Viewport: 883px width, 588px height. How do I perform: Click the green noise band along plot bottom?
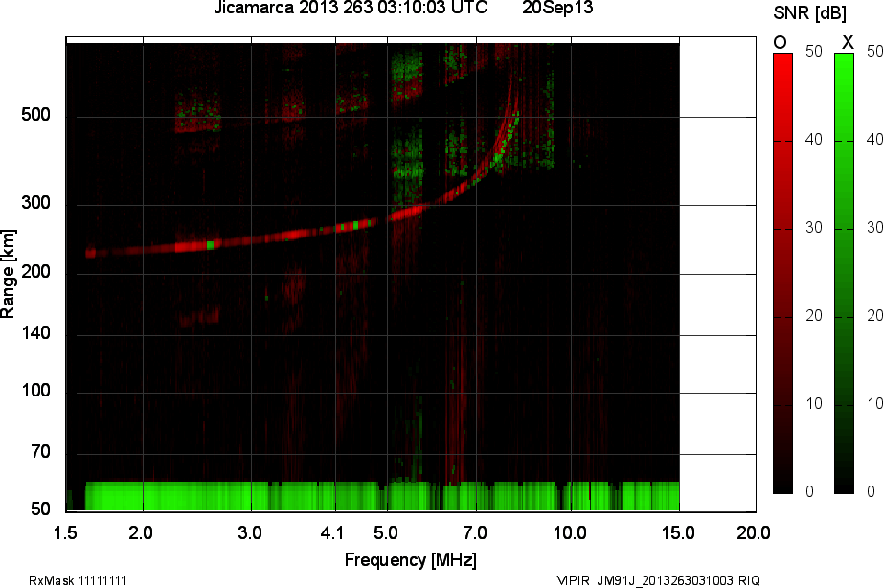[x=382, y=496]
